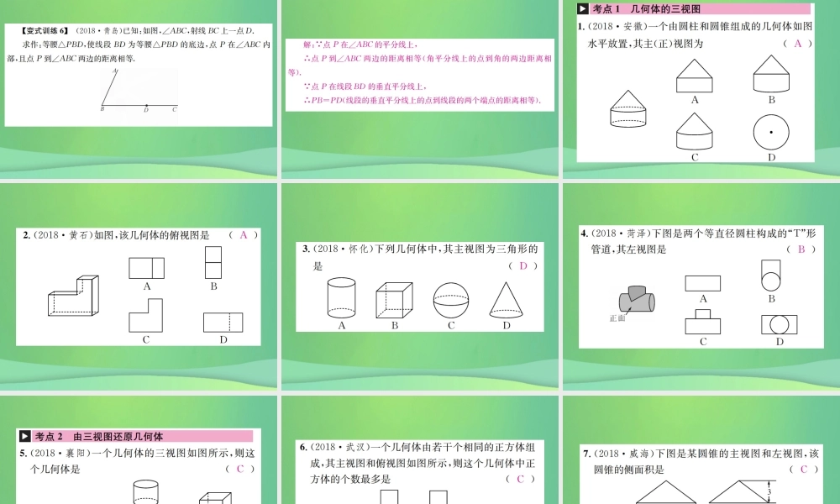Select the line '∴点P到∠ABC两边的距离相等'
Viewport: 840px width, 504px height.
point(363,59)
